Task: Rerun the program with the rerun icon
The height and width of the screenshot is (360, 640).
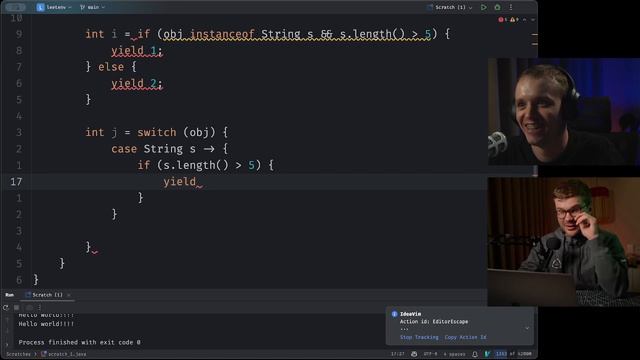Action: click(6, 307)
